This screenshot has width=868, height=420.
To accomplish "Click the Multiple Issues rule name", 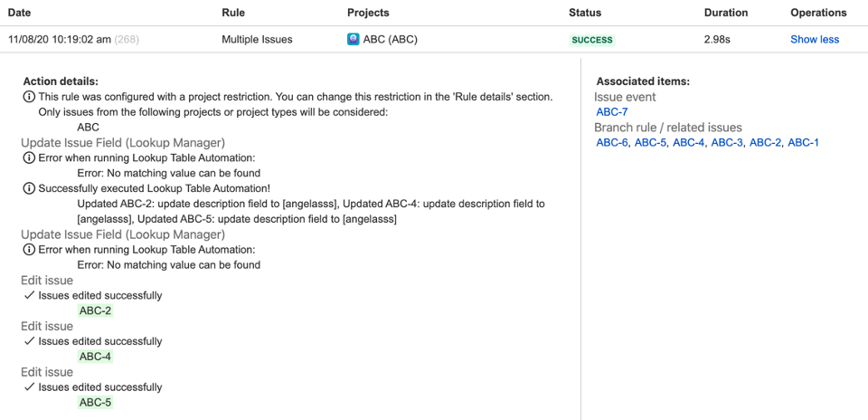I will click(x=257, y=40).
